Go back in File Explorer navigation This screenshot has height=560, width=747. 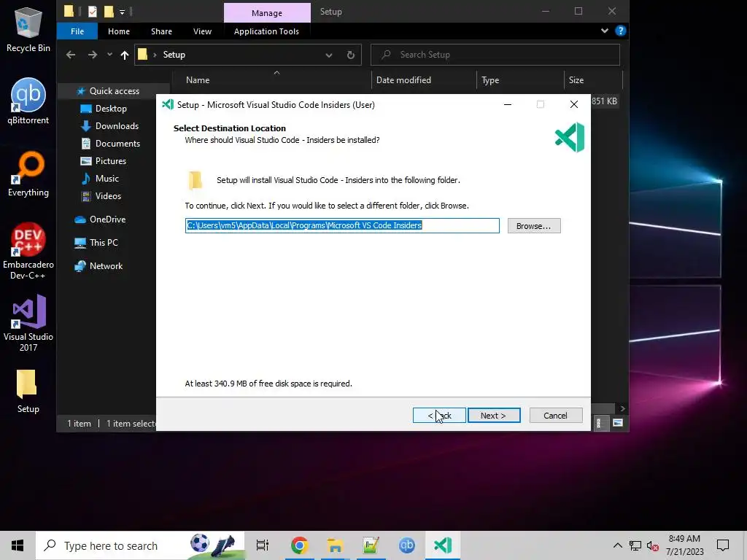click(x=71, y=55)
